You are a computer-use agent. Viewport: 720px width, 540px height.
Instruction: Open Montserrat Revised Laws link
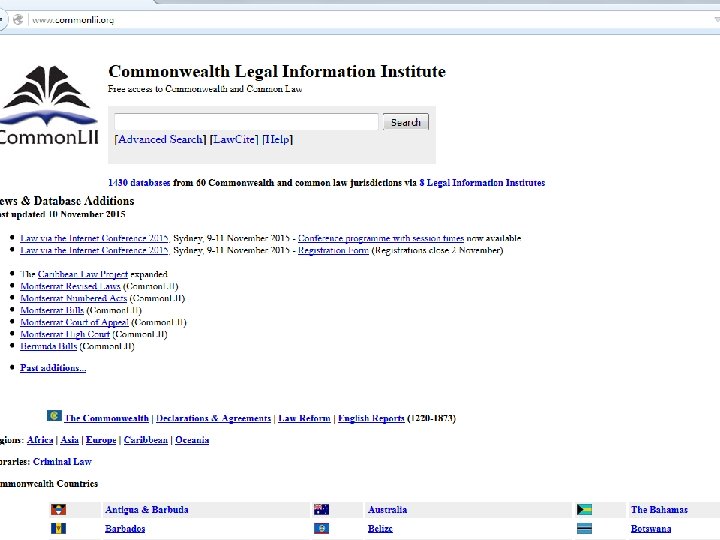tap(70, 286)
